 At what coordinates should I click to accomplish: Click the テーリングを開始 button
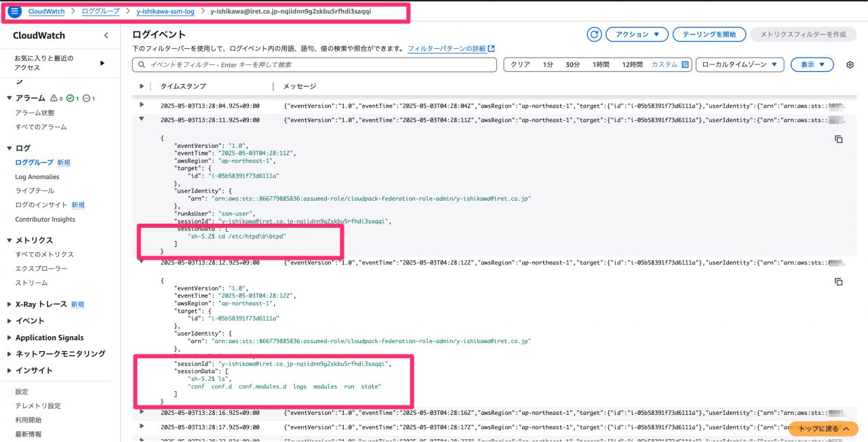(x=709, y=35)
